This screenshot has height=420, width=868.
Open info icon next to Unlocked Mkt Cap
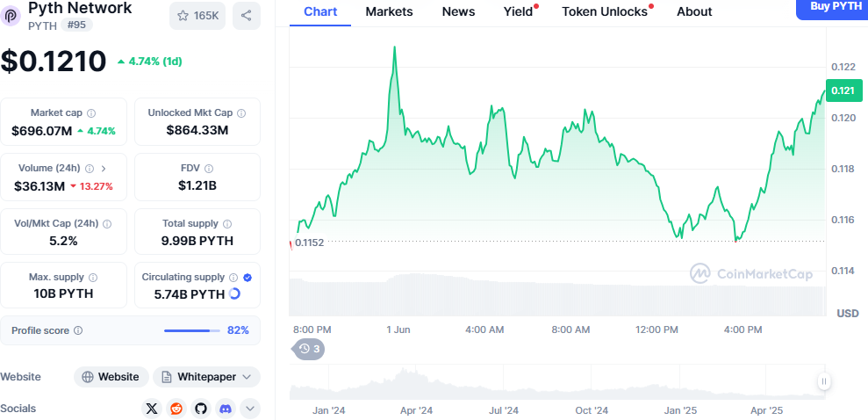[241, 113]
